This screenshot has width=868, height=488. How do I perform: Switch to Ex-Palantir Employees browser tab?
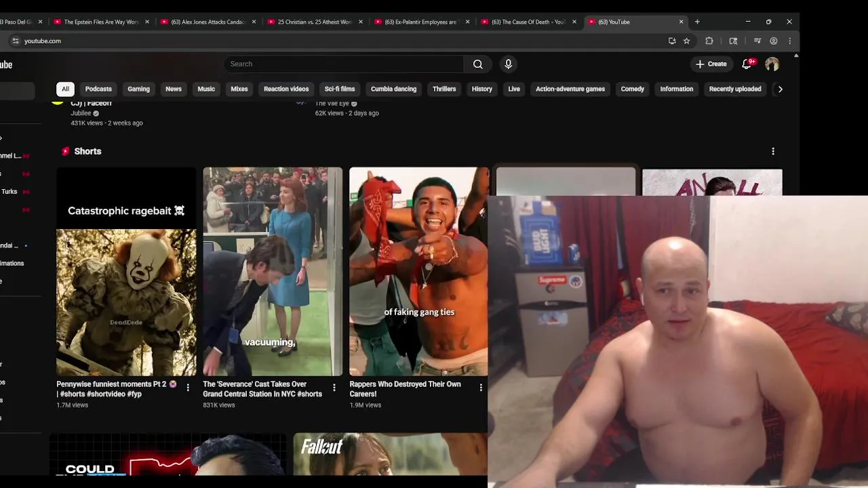click(x=421, y=22)
